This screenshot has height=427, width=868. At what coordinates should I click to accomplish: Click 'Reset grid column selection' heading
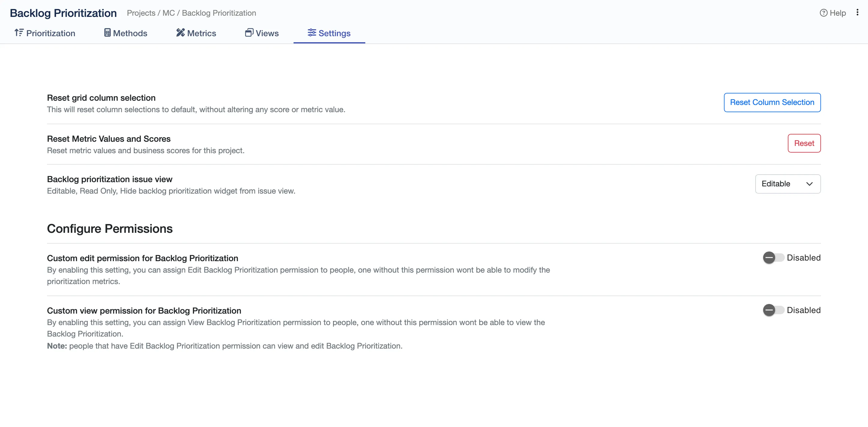pyautogui.click(x=101, y=98)
